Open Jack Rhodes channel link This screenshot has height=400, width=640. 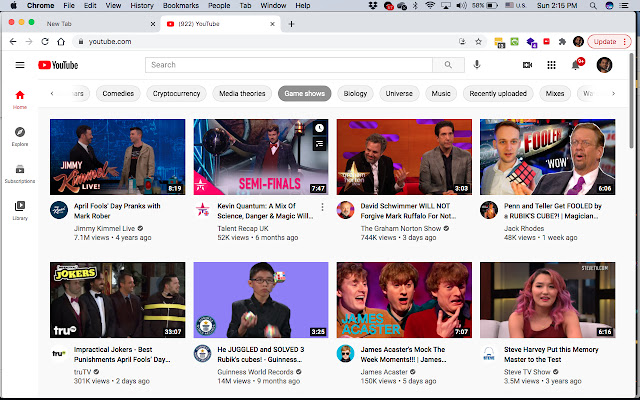pyautogui.click(x=524, y=229)
